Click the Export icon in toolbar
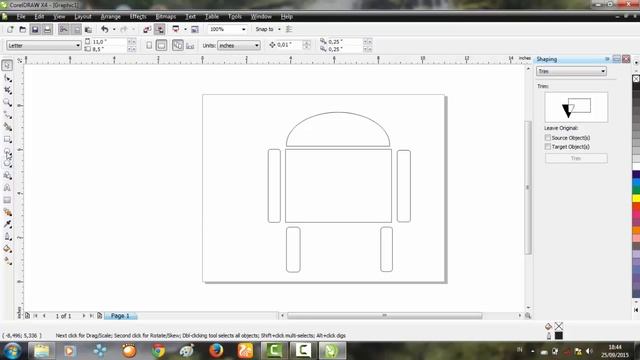The height and width of the screenshot is (360, 640). [x=160, y=29]
